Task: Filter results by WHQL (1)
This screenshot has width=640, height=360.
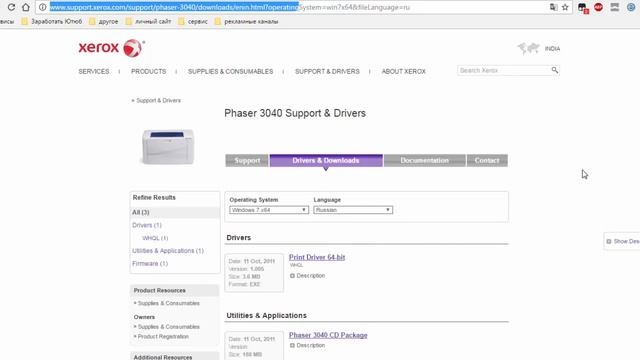Action: (x=155, y=238)
